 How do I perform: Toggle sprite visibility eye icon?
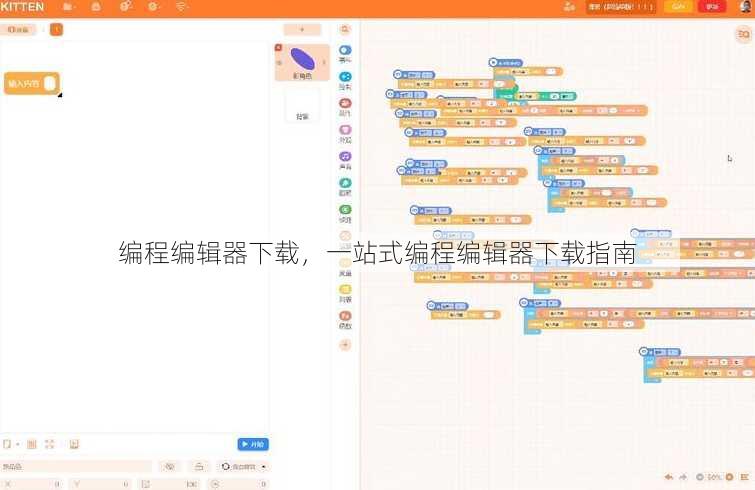coord(169,466)
